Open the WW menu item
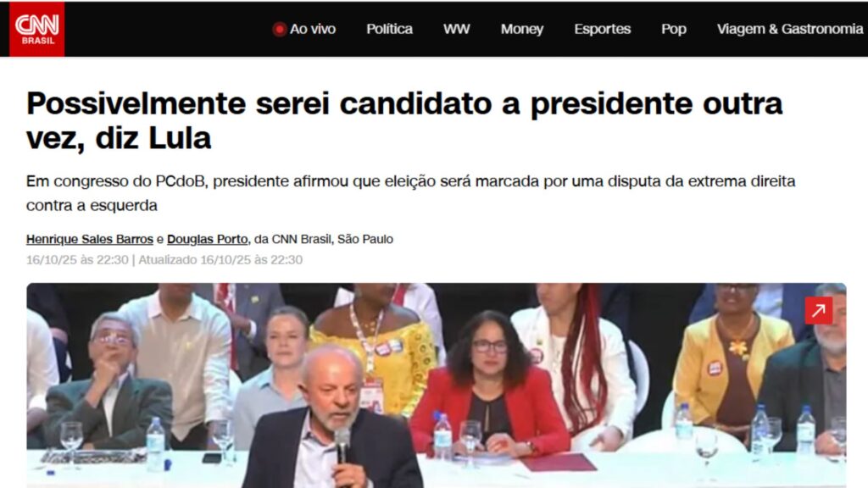Screen dimensions: 868x488 (x=456, y=30)
